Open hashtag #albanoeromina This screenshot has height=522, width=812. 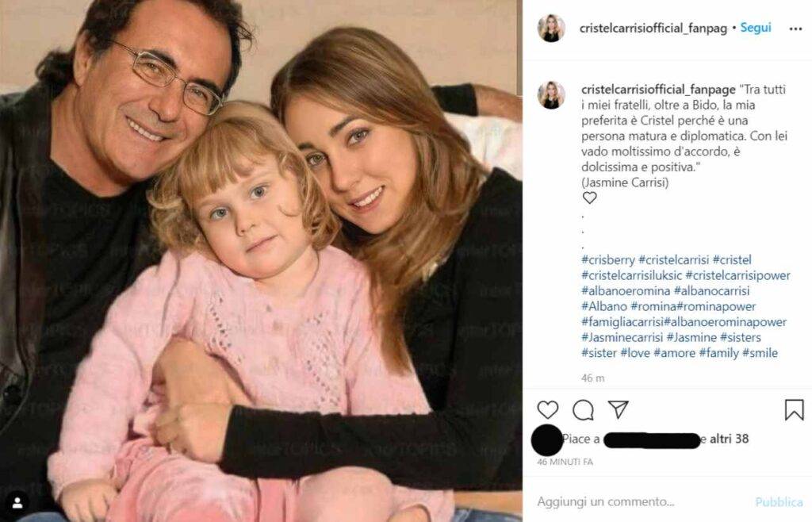click(x=626, y=291)
